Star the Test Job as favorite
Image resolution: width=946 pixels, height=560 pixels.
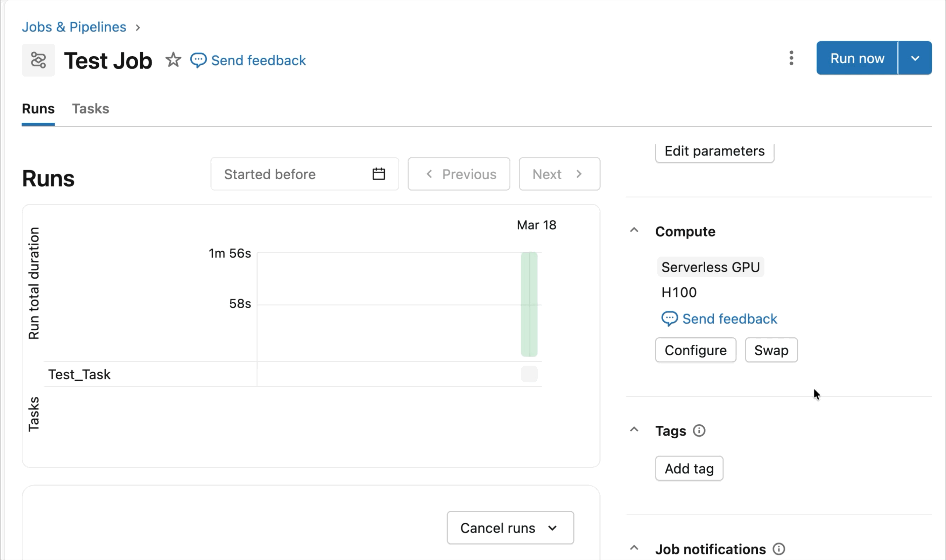click(x=173, y=60)
